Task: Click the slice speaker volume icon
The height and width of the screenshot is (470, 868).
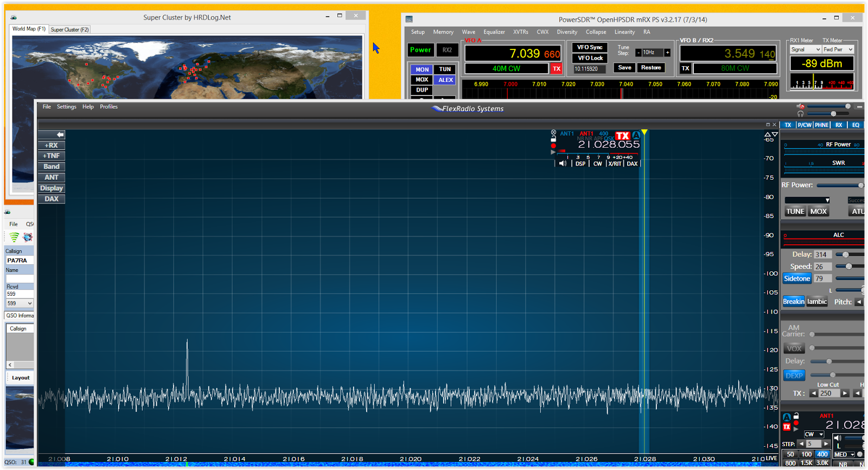Action: [x=563, y=163]
